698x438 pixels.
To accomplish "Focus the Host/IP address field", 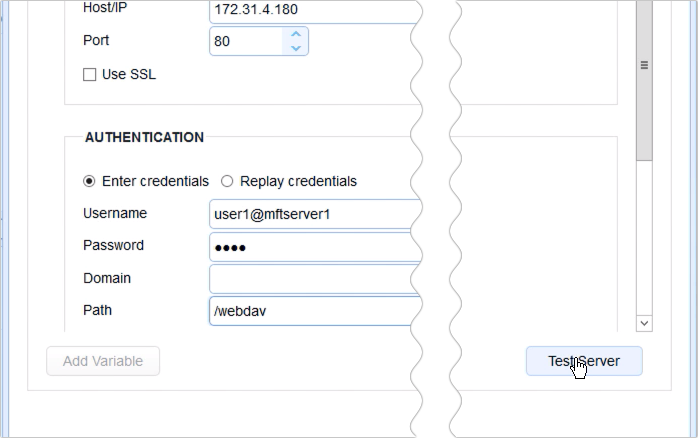I will [x=310, y=9].
